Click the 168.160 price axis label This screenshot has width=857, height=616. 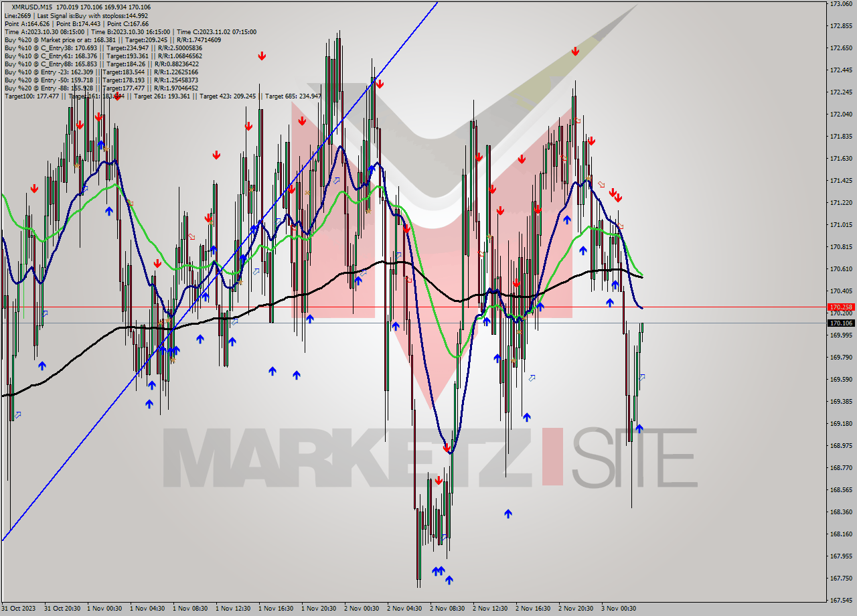(841, 534)
